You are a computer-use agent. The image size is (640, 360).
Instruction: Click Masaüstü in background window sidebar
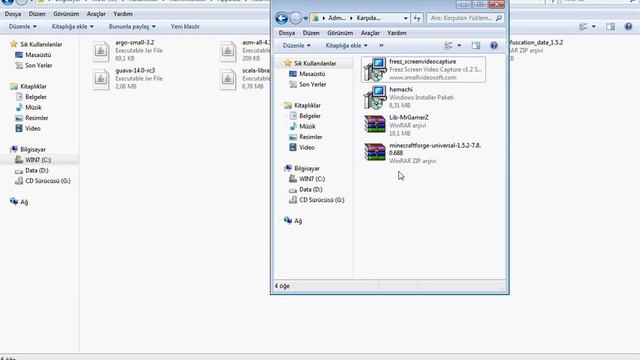click(38, 55)
